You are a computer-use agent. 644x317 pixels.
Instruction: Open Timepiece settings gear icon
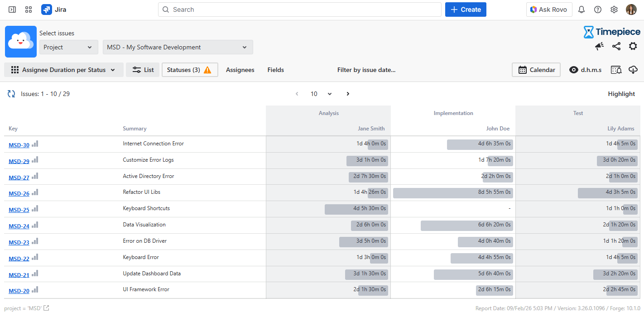[x=633, y=46]
